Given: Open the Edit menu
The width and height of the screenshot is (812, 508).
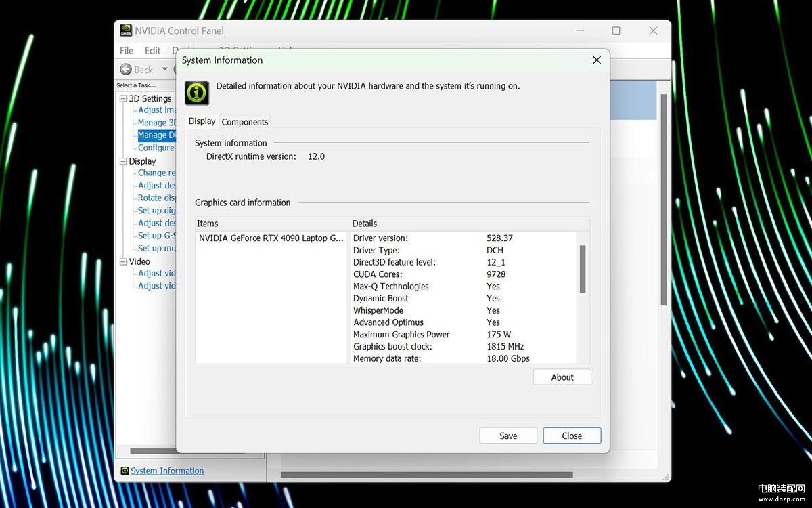Looking at the screenshot, I should (153, 50).
